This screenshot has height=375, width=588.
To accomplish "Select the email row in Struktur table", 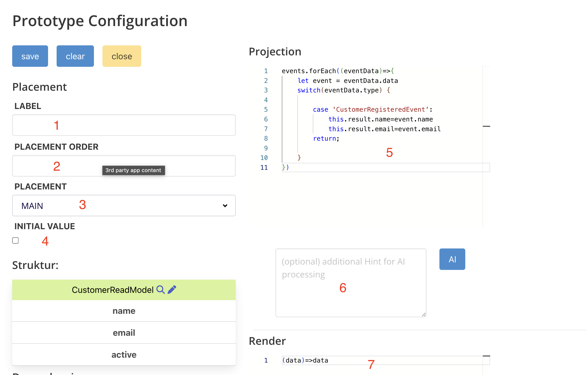I will [x=123, y=333].
